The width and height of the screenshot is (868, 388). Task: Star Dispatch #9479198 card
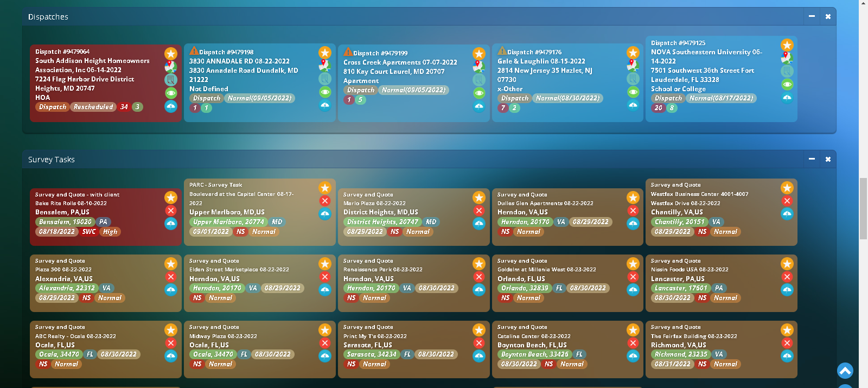pos(325,53)
